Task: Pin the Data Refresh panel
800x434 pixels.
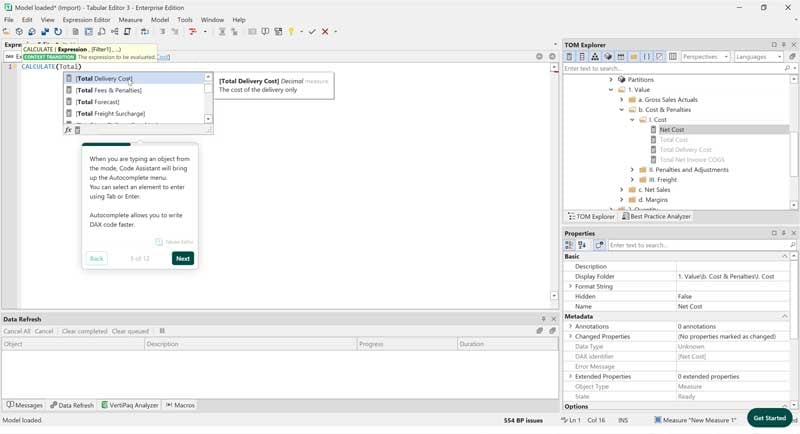Action: click(x=543, y=319)
